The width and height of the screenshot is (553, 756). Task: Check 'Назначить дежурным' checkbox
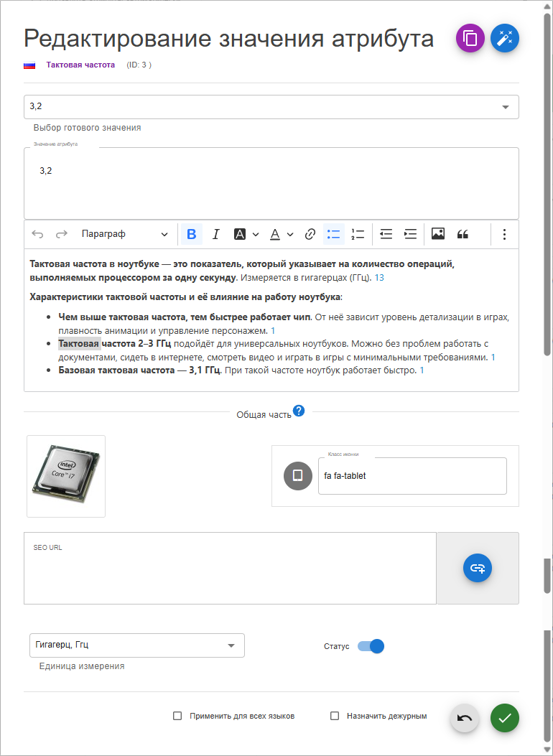[334, 716]
